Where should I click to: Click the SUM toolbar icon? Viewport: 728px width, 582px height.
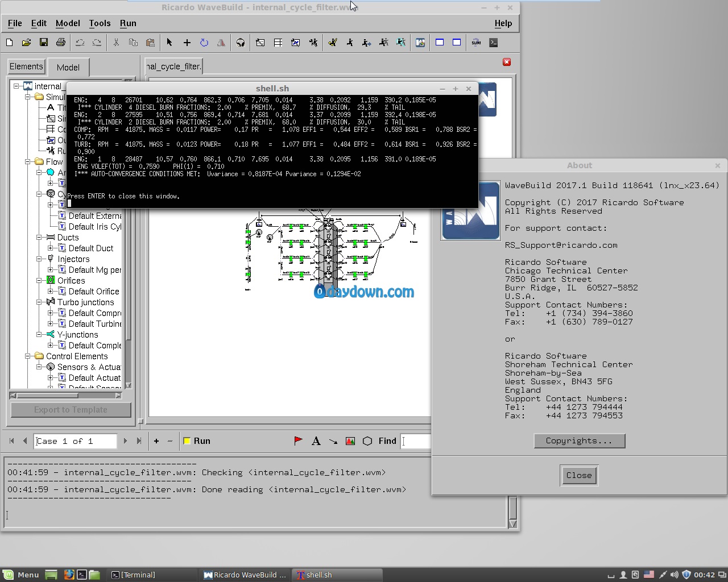point(476,43)
